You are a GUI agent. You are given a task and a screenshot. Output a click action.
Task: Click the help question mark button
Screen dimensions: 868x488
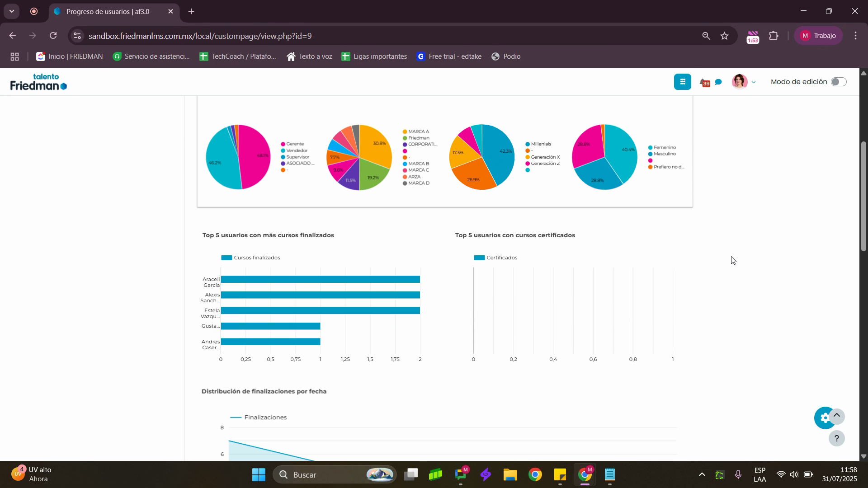coord(836,438)
